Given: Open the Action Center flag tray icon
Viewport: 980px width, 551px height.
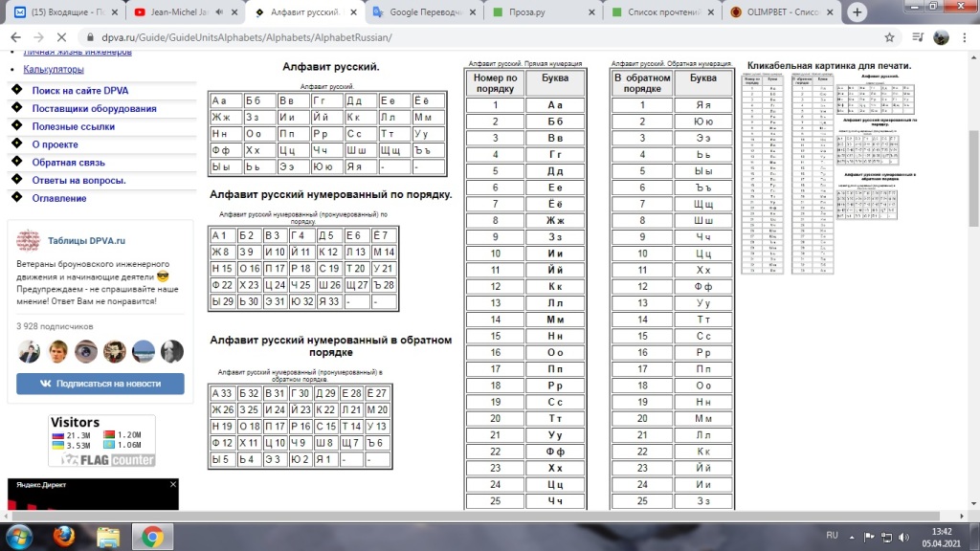Looking at the screenshot, I should (869, 537).
